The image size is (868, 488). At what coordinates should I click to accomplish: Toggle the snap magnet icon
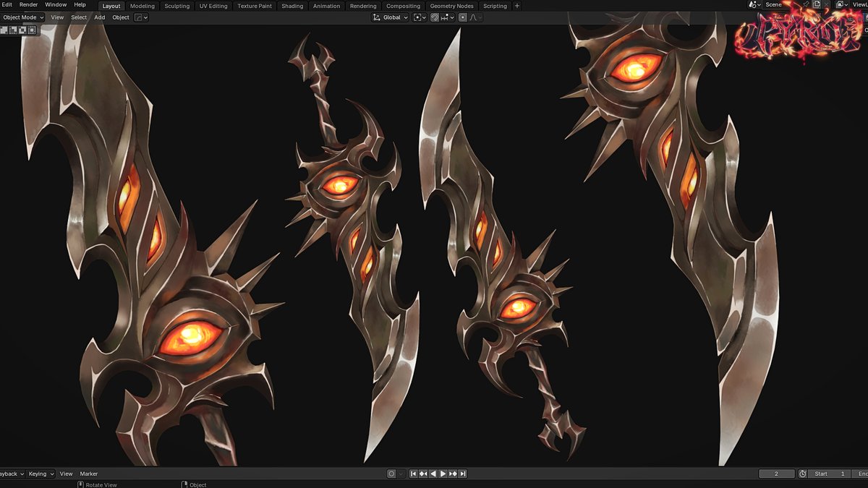pyautogui.click(x=434, y=17)
